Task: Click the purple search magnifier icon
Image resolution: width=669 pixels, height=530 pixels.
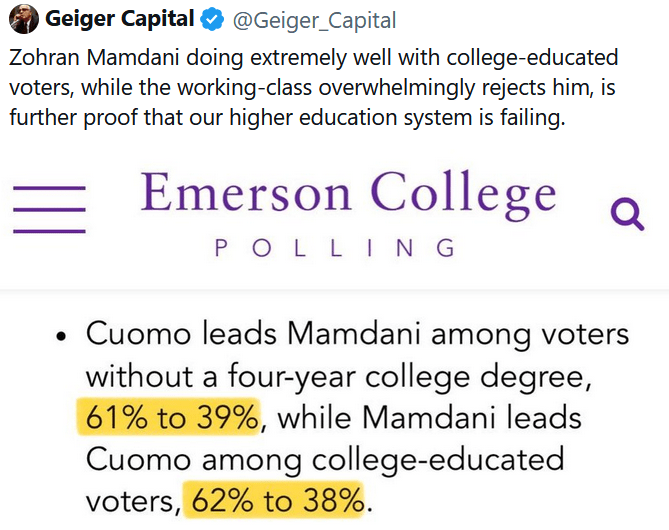Action: click(626, 213)
